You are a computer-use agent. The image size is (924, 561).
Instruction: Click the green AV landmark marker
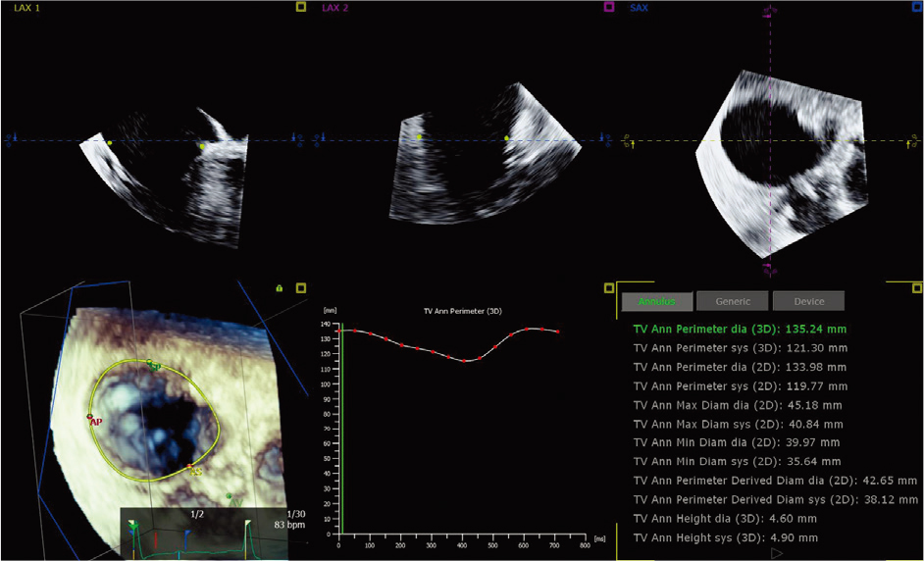[x=229, y=496]
